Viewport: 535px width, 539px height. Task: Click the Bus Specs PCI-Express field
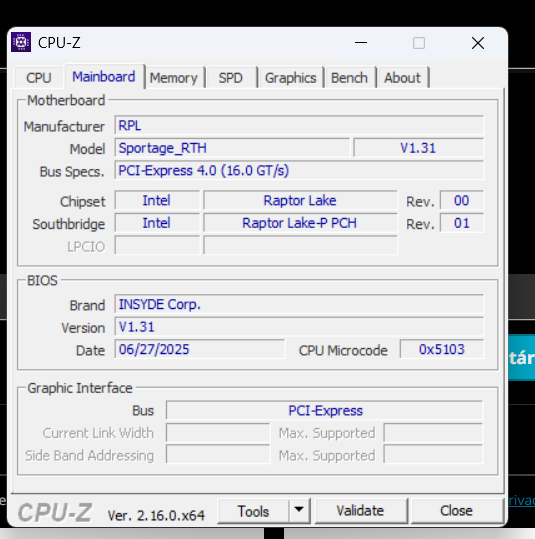pos(299,170)
